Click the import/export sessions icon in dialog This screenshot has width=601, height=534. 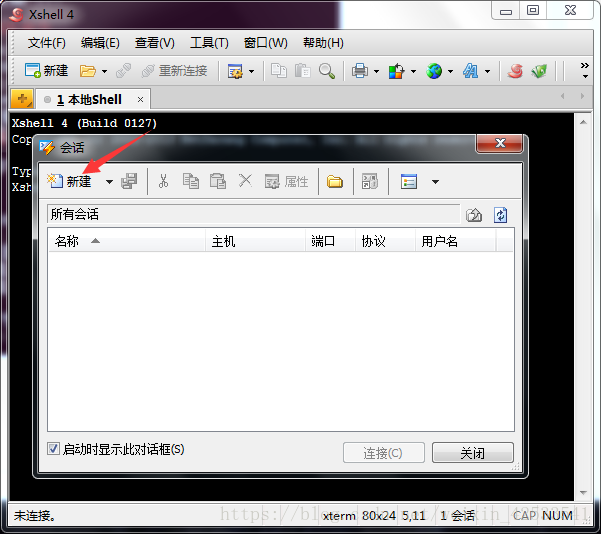[370, 181]
